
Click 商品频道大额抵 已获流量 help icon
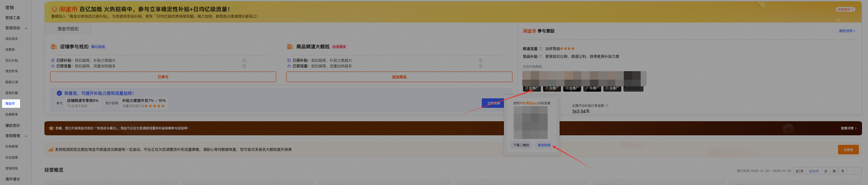point(481,66)
